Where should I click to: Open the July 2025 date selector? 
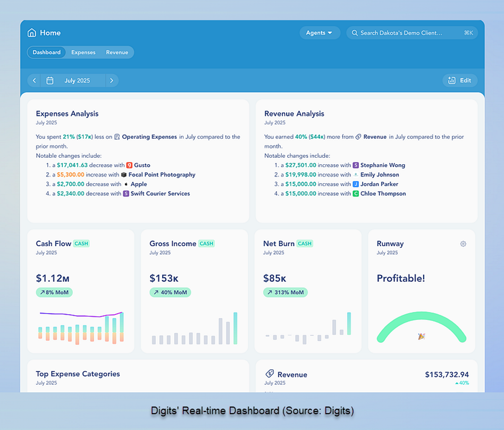pos(73,80)
